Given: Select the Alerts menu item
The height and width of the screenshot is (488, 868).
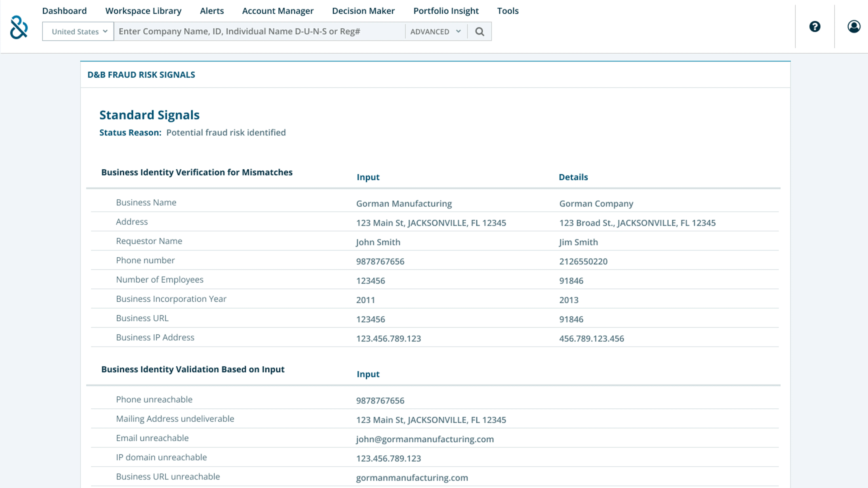Looking at the screenshot, I should 212,11.
